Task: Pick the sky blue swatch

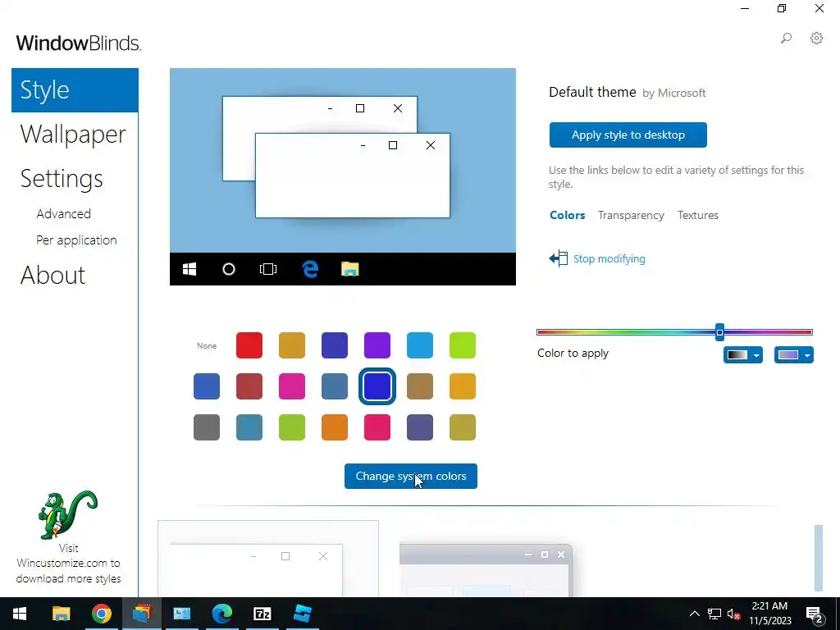Action: tap(420, 345)
